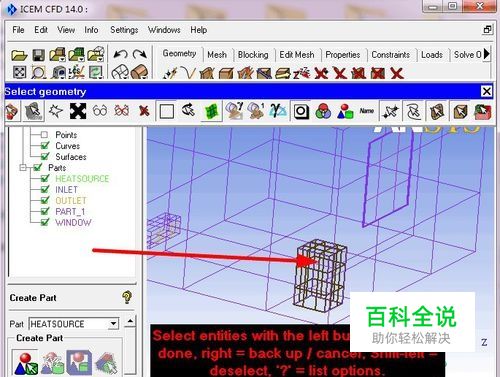The width and height of the screenshot is (500, 377).
Task: Open the geometry file icon
Action: click(58, 54)
